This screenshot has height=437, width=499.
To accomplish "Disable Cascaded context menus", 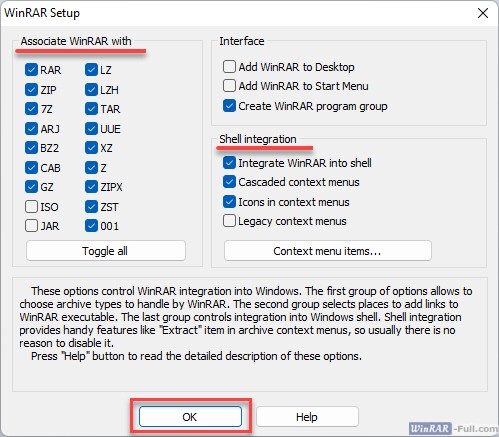I will 229,182.
